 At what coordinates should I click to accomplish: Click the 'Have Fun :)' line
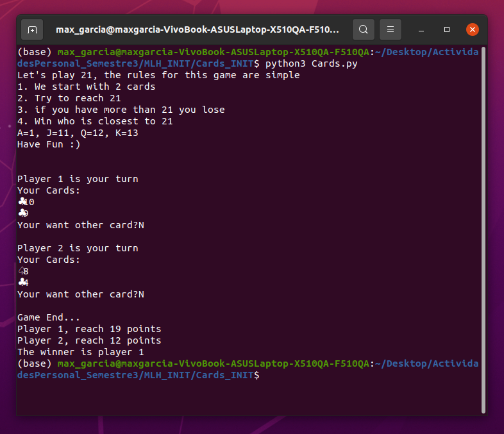click(x=49, y=144)
